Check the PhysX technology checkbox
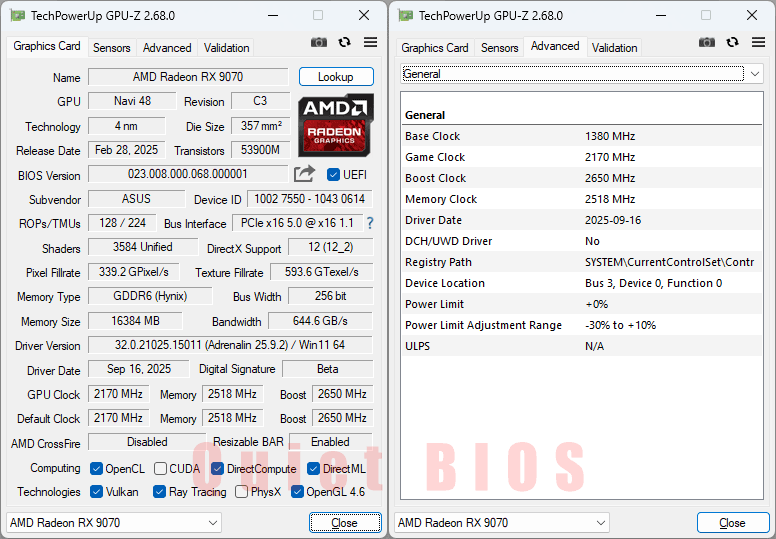 click(x=242, y=492)
